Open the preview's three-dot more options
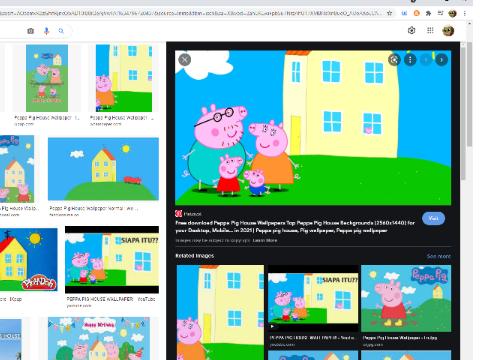Viewport: 480px width, 360px height. tap(410, 60)
